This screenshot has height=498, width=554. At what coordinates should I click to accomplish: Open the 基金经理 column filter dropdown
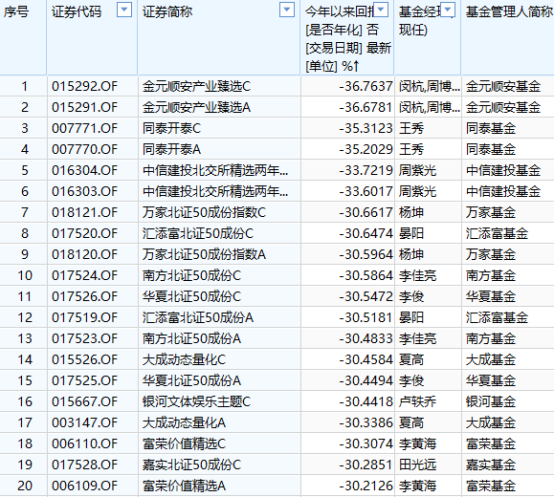pyautogui.click(x=448, y=10)
